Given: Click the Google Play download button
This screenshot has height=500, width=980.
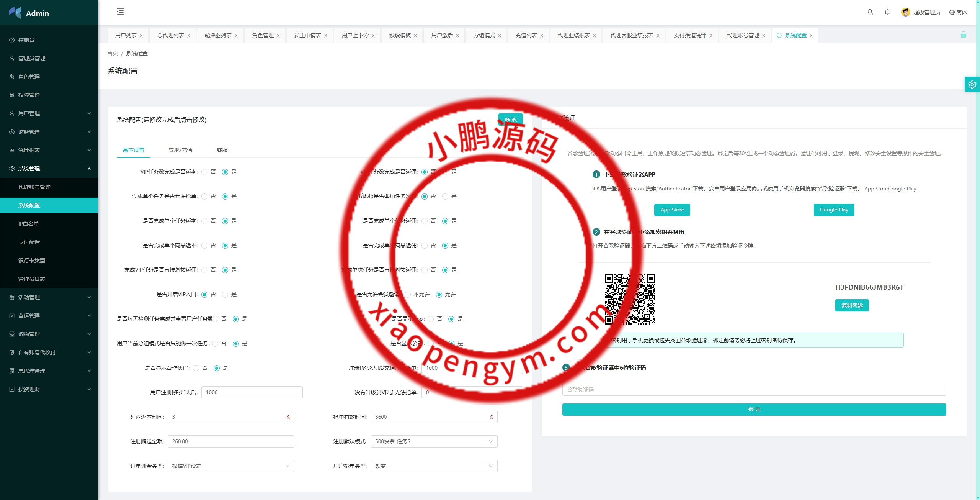Looking at the screenshot, I should tap(834, 210).
